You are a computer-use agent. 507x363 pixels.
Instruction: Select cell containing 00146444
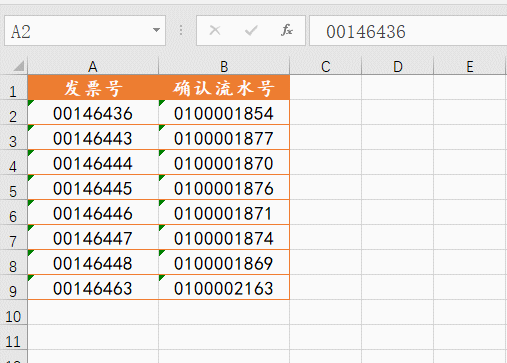click(x=93, y=163)
